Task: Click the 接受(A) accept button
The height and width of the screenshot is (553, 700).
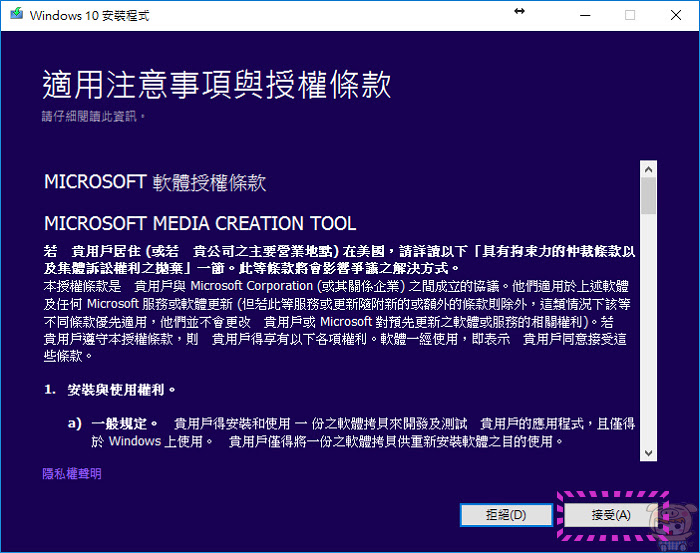Action: (610, 515)
